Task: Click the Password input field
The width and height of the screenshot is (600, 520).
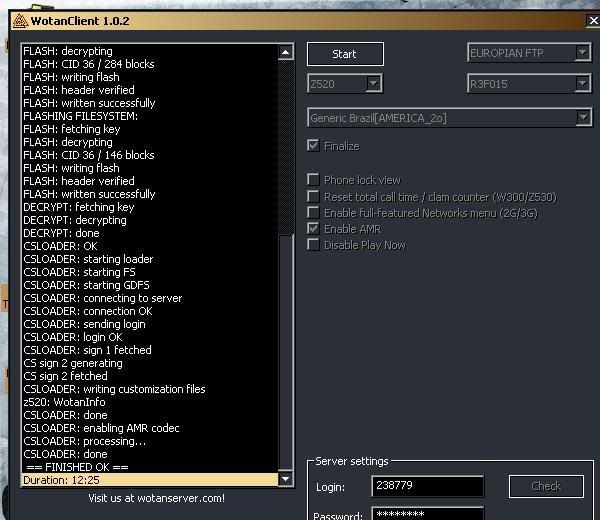Action: 427,513
